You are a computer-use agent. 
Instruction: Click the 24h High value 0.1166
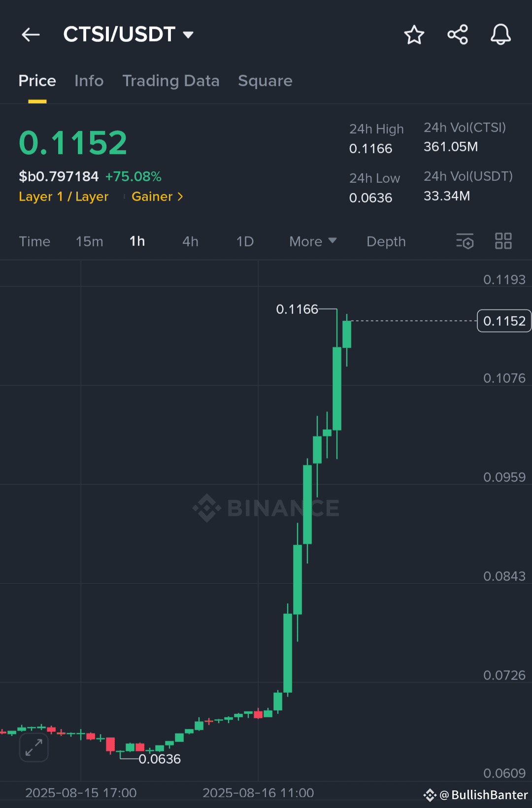coord(370,148)
